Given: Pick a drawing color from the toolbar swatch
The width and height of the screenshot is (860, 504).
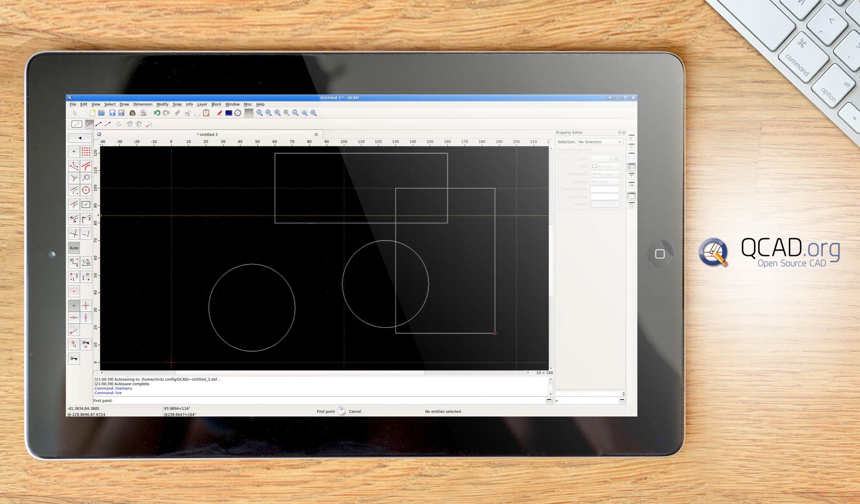Looking at the screenshot, I should tap(229, 113).
